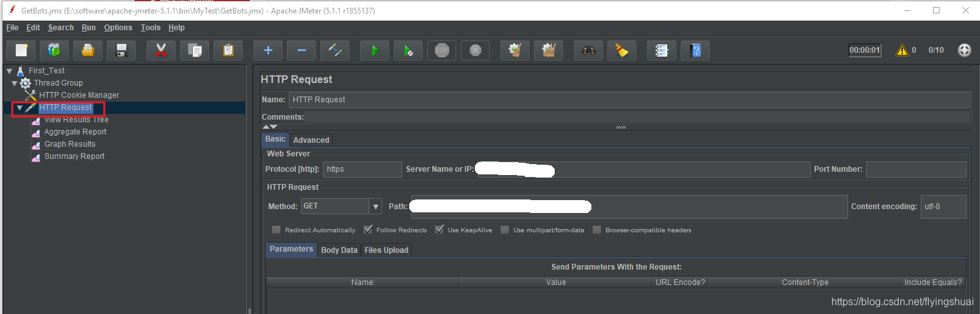Uncheck the Use KeepAlive checkbox

pos(439,230)
